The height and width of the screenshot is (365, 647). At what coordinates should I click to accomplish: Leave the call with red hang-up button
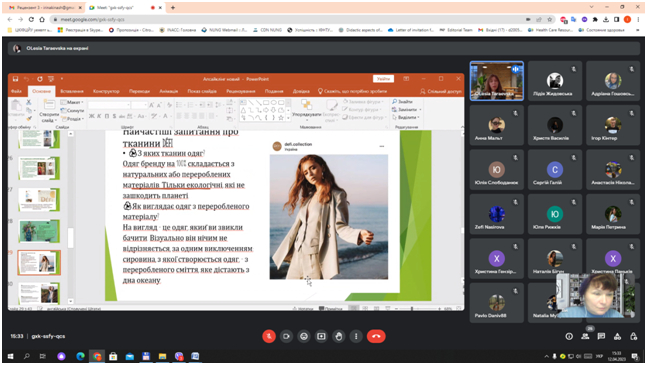click(376, 336)
